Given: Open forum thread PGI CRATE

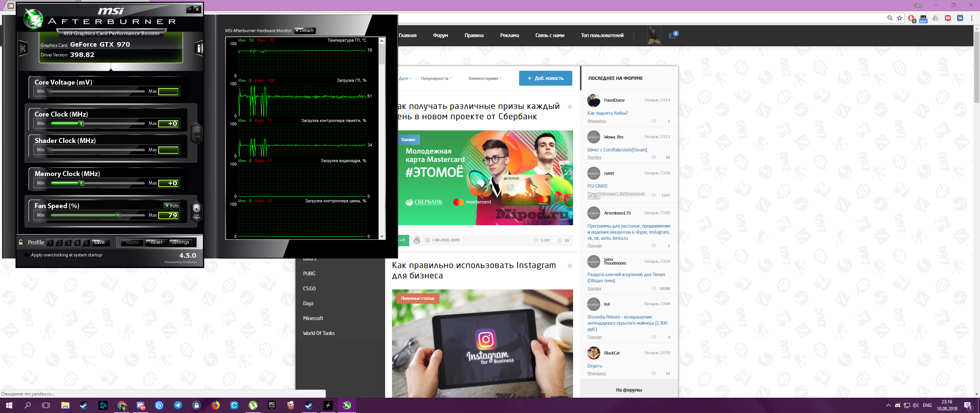Looking at the screenshot, I should click(x=598, y=186).
